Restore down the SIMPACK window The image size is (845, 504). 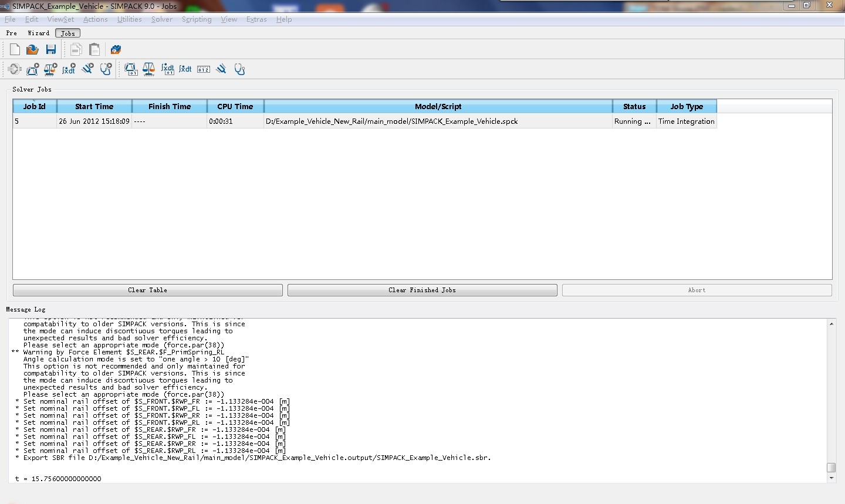pos(807,5)
